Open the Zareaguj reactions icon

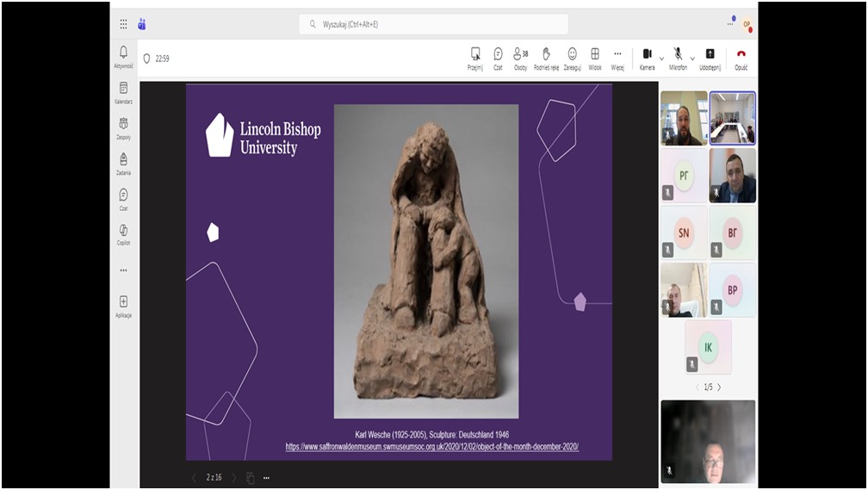[x=572, y=55]
